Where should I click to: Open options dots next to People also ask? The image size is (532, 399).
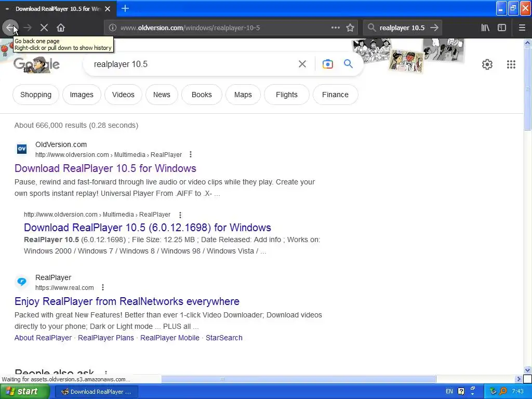point(106,373)
